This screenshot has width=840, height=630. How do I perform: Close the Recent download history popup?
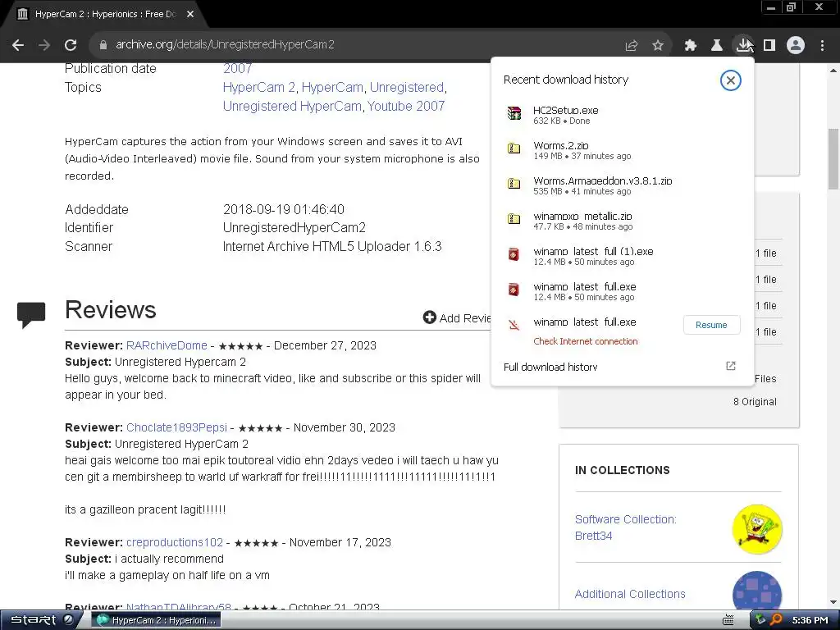coord(730,80)
